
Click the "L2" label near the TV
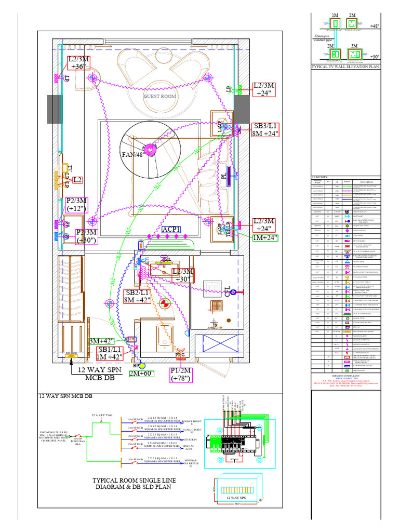pyautogui.click(x=78, y=180)
